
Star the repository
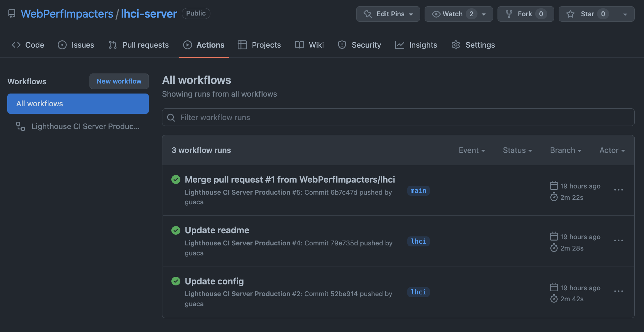tap(587, 14)
